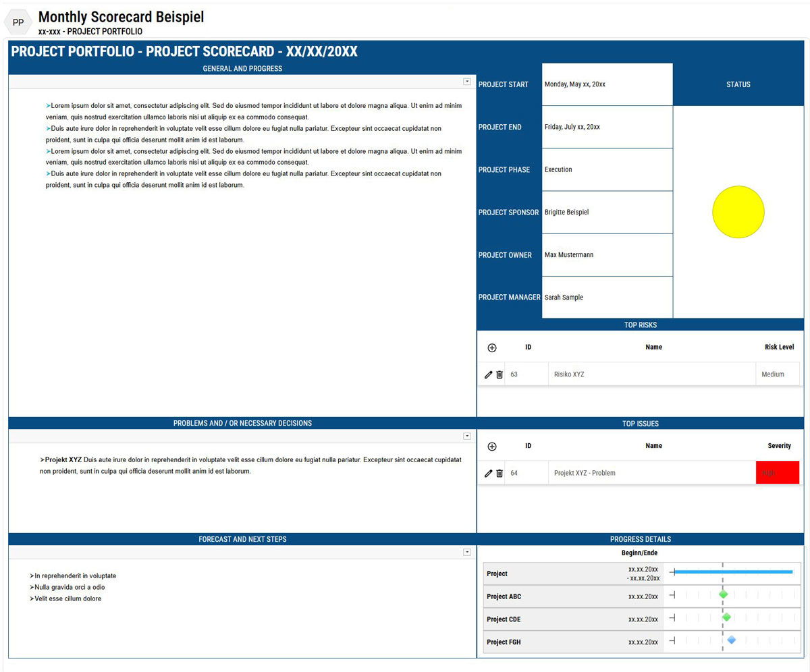The height and width of the screenshot is (672, 810).
Task: Select the green milestone diamond for Project CDE
Action: coord(726,617)
